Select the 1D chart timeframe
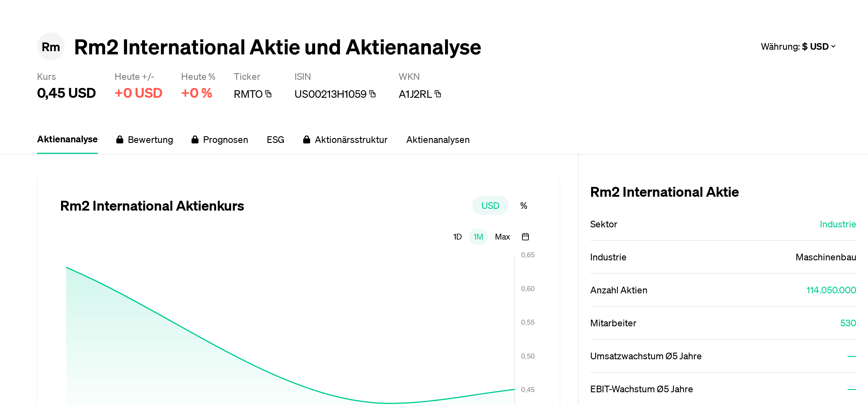 click(x=457, y=237)
